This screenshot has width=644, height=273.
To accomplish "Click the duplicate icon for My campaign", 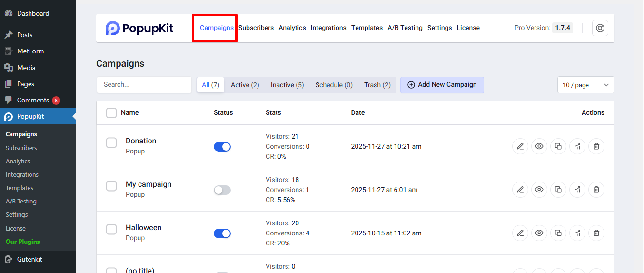I will coord(558,190).
